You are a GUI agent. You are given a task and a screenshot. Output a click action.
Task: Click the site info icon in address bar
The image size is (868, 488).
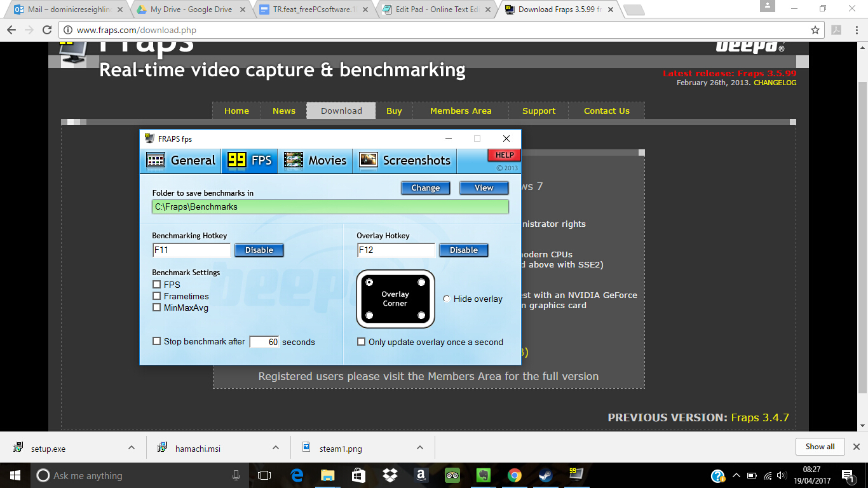tap(68, 30)
